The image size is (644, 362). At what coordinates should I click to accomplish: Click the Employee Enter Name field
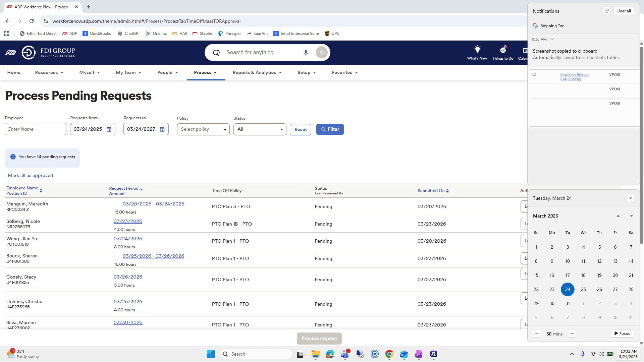click(36, 129)
